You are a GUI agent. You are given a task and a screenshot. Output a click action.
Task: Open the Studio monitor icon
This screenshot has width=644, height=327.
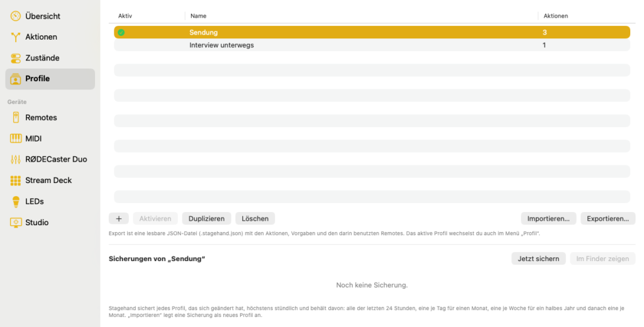pyautogui.click(x=16, y=222)
